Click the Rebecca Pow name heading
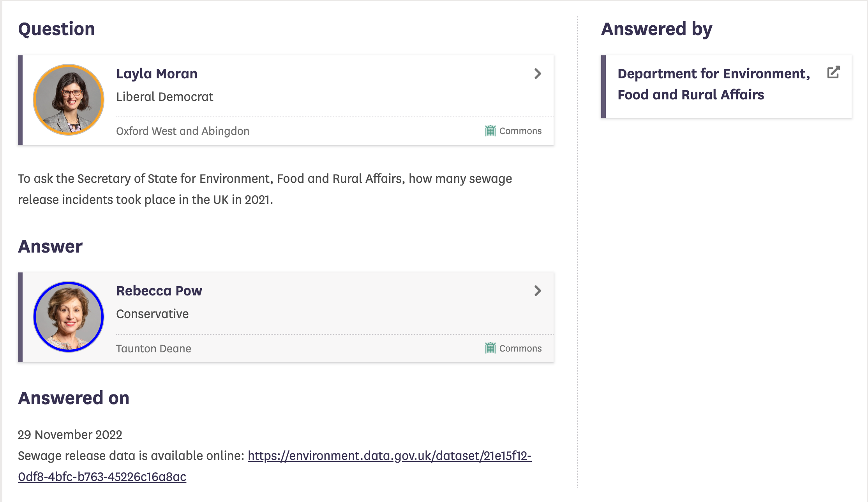The width and height of the screenshot is (868, 502). [159, 291]
